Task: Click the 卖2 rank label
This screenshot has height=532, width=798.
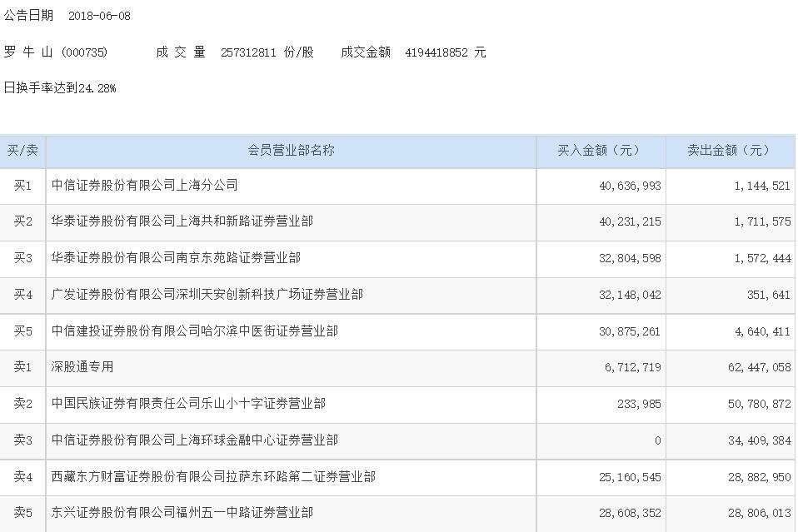Action: tap(22, 404)
